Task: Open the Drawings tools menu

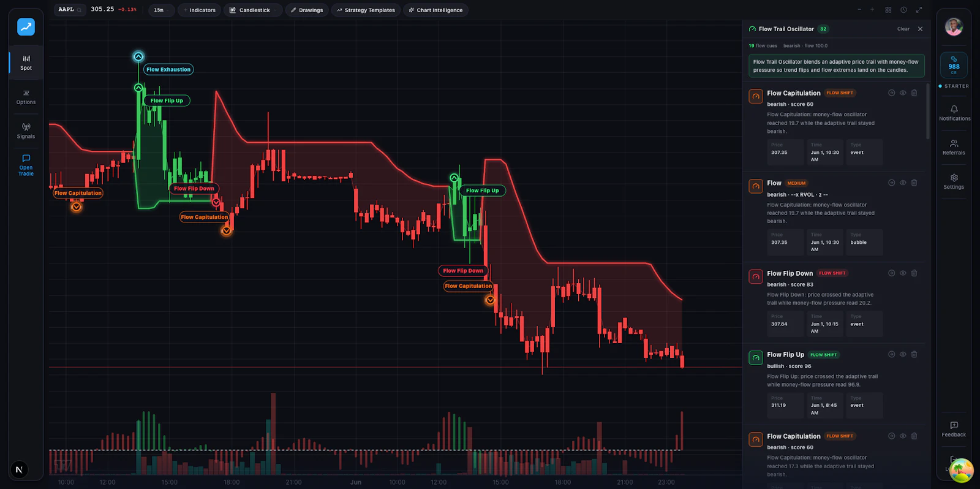Action: (307, 10)
